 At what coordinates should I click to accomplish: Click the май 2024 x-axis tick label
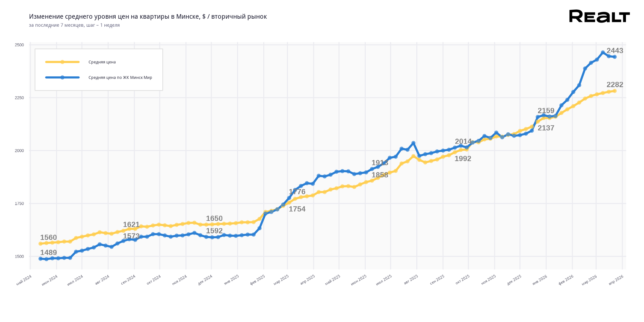tap(24, 279)
